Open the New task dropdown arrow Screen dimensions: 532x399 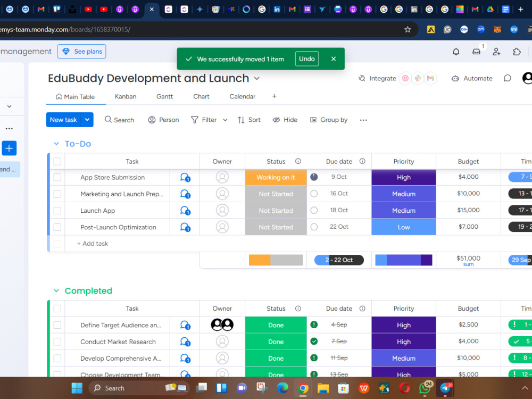pyautogui.click(x=87, y=120)
